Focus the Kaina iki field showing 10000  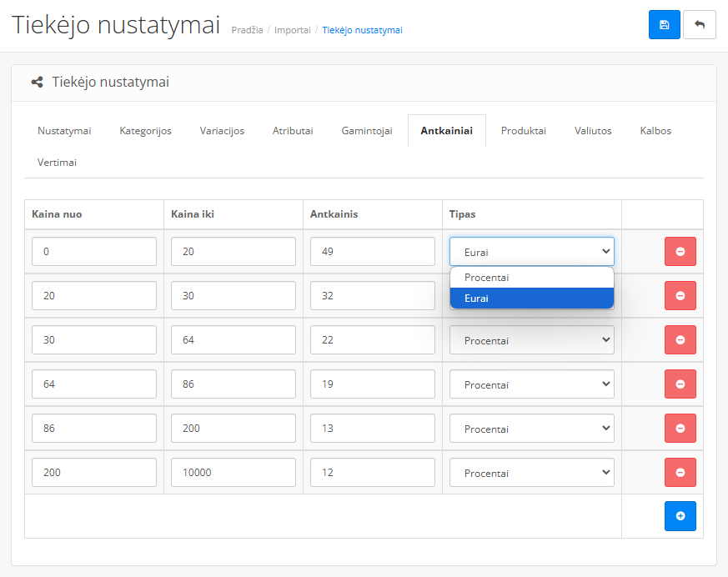pyautogui.click(x=233, y=473)
